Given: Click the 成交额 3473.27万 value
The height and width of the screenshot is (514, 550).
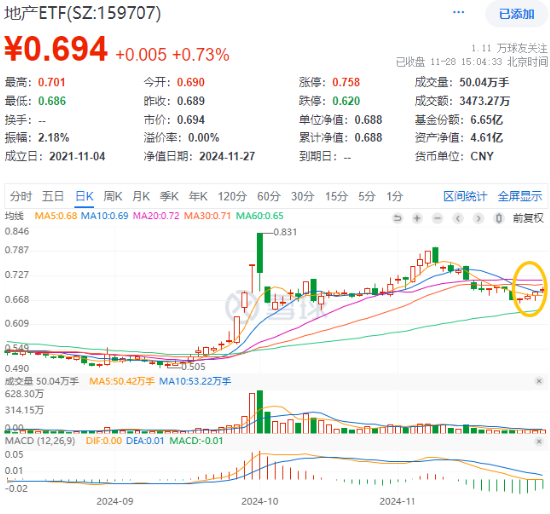Looking at the screenshot, I should 484,101.
